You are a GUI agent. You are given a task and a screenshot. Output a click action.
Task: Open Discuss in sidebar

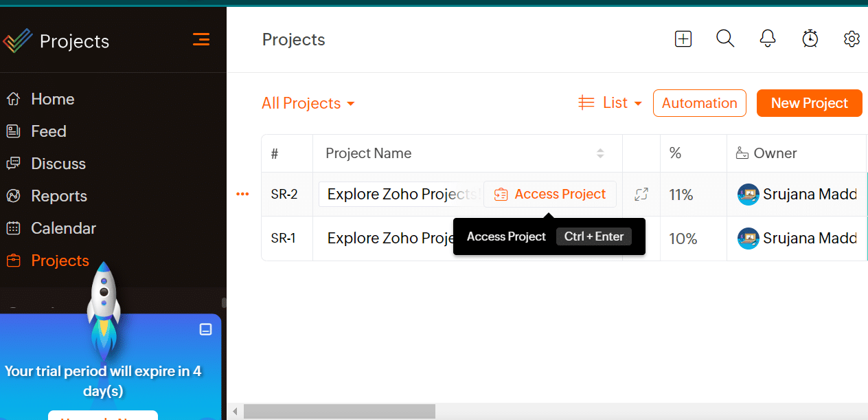tap(58, 164)
